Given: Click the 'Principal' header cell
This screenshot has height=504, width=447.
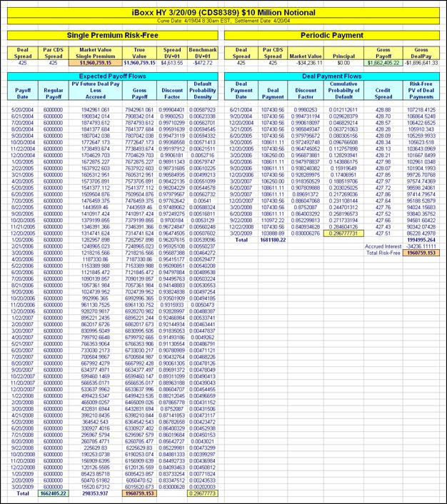Looking at the screenshot, I should 343,53.
